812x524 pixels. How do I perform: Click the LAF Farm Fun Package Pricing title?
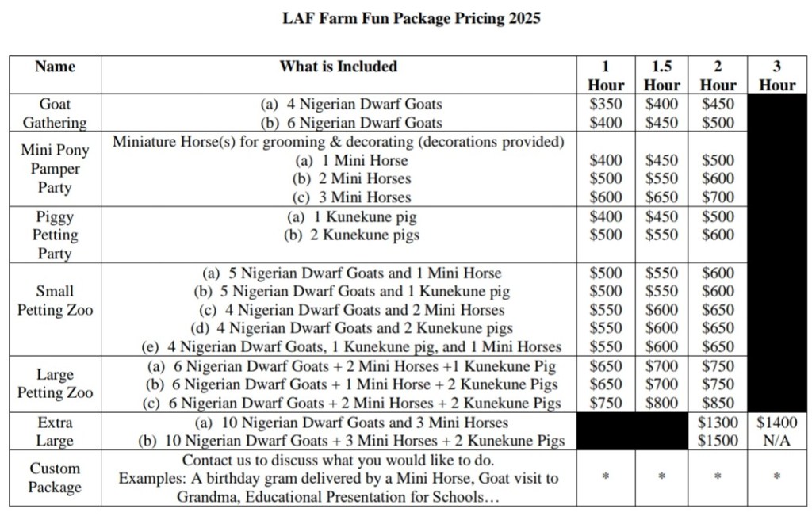click(412, 18)
